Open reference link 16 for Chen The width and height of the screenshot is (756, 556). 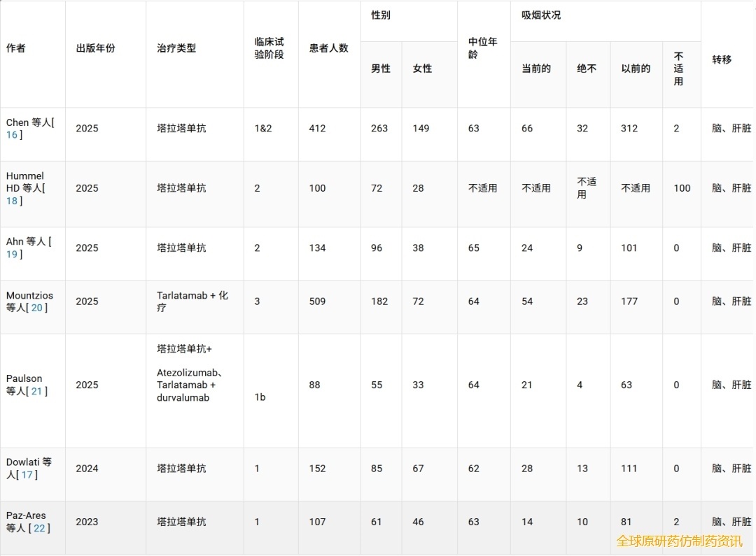[12, 135]
